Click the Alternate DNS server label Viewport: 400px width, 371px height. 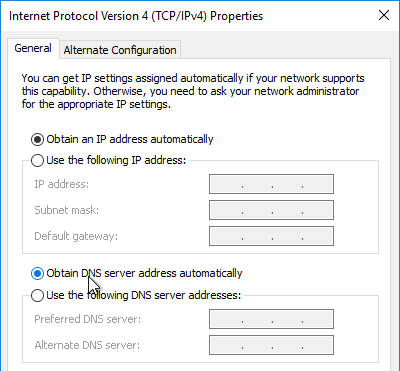tap(87, 345)
